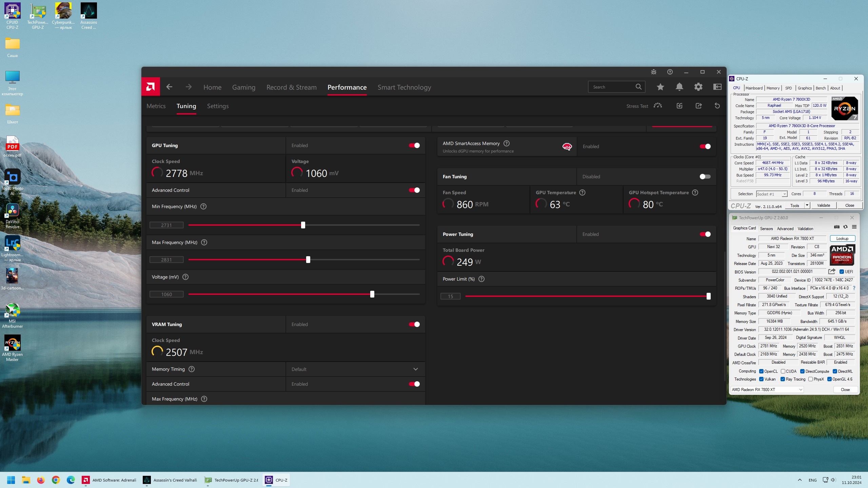Switch to Gaming tab
Viewport: 868px width, 488px height.
pos(243,87)
